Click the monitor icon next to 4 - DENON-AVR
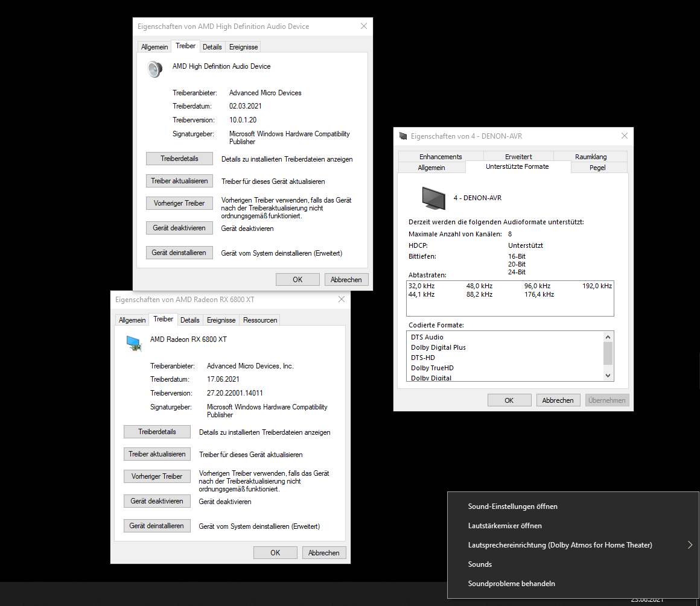 pyautogui.click(x=433, y=198)
